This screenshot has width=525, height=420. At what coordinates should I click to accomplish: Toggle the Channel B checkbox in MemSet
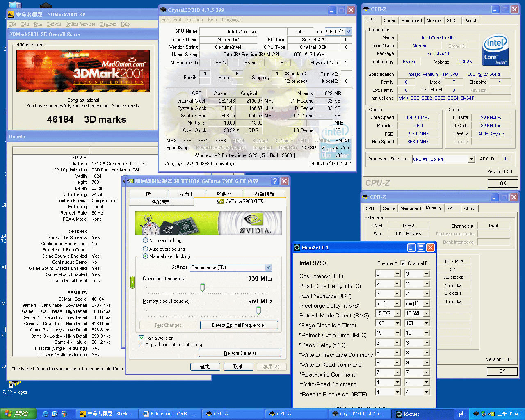(403, 263)
